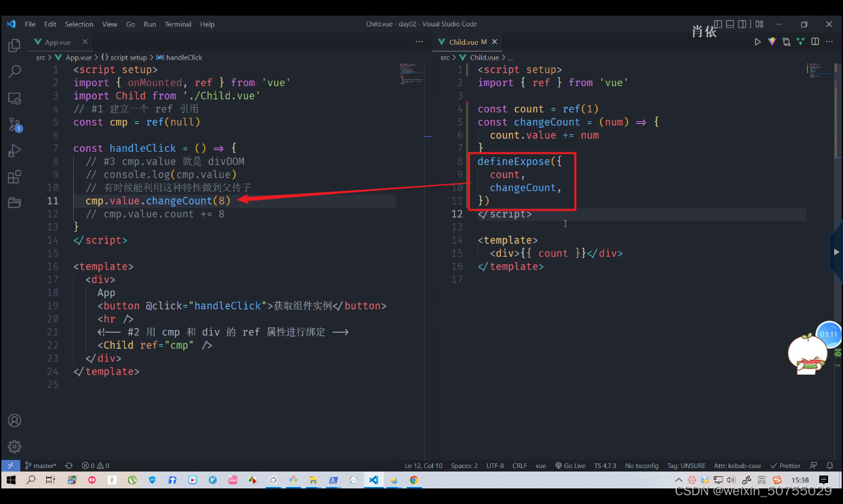Viewport: 843px width, 504px height.
Task: Click the Prettier status item
Action: point(785,465)
